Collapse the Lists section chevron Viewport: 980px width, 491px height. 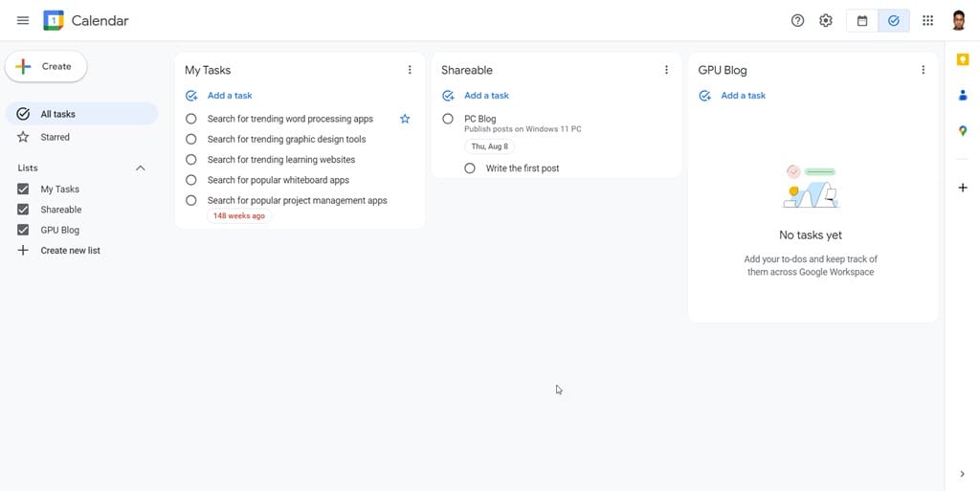141,168
